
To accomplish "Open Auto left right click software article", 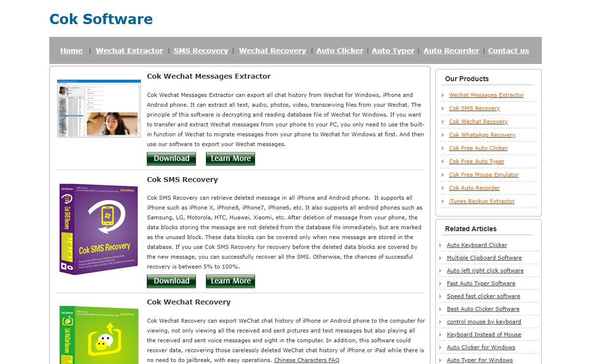I will coord(485,271).
